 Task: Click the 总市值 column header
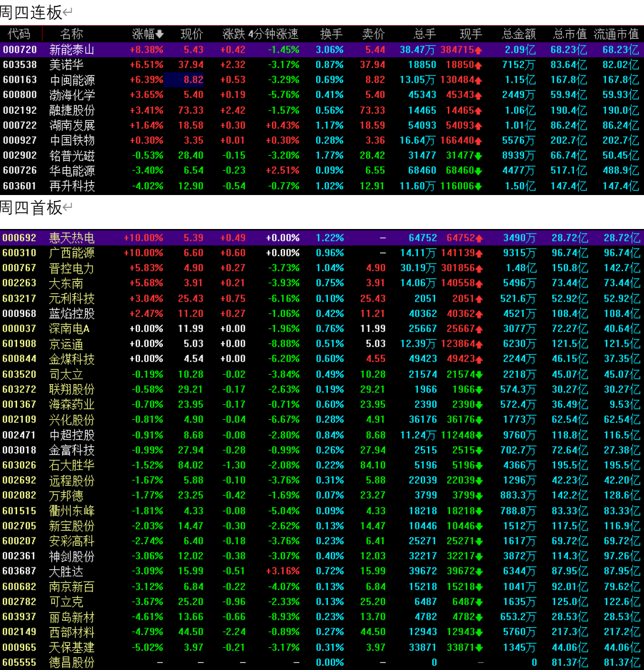tap(570, 34)
